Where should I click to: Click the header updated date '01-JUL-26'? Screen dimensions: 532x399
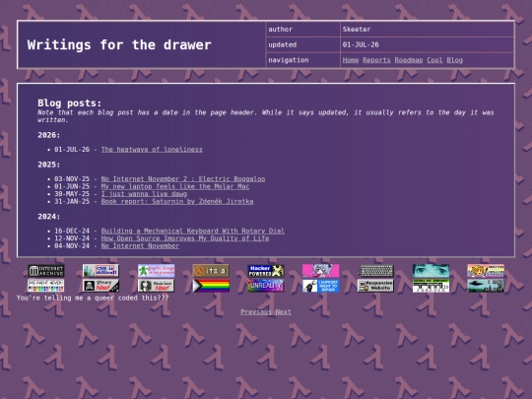click(x=361, y=44)
